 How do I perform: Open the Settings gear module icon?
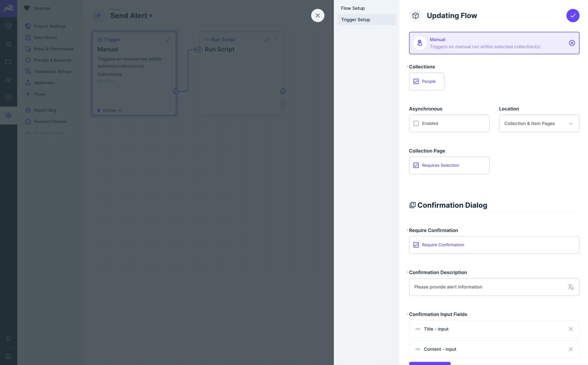point(8,115)
